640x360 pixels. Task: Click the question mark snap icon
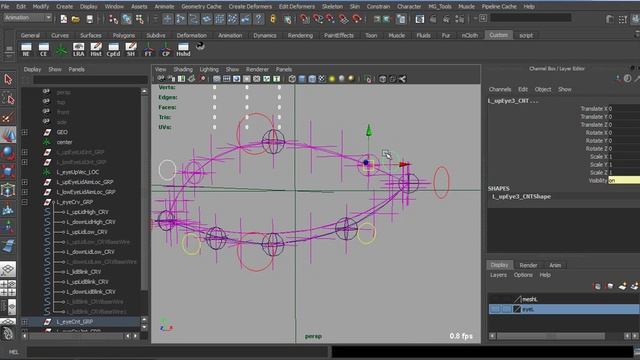click(258, 19)
